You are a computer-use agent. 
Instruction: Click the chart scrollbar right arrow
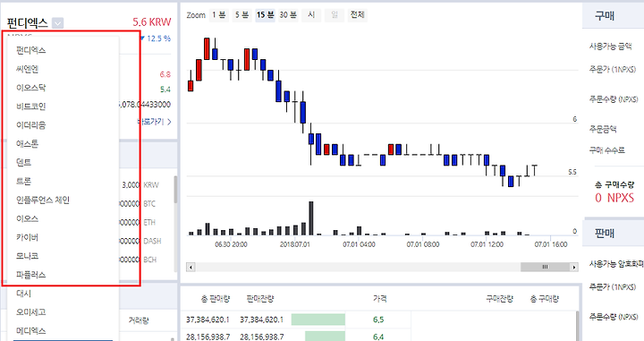point(574,267)
